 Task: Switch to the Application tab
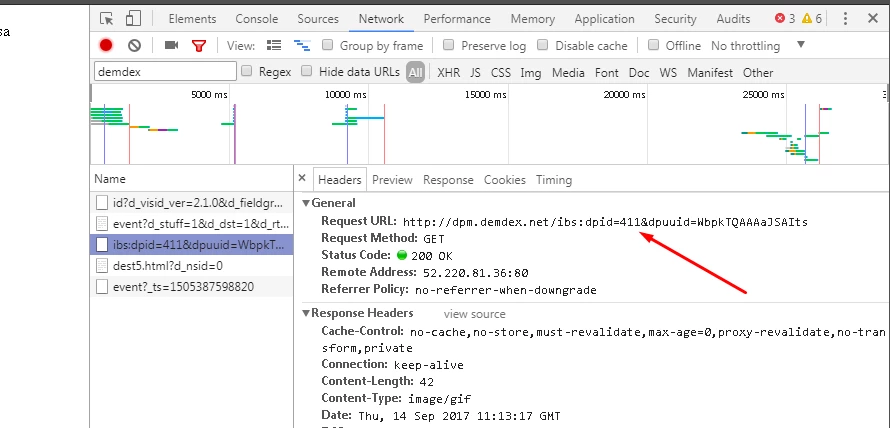tap(604, 19)
